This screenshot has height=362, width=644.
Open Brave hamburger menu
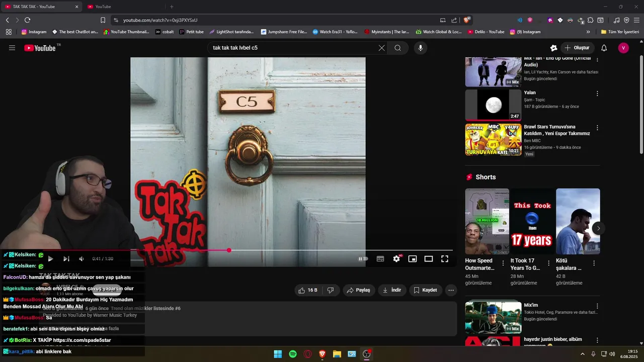[x=636, y=20]
